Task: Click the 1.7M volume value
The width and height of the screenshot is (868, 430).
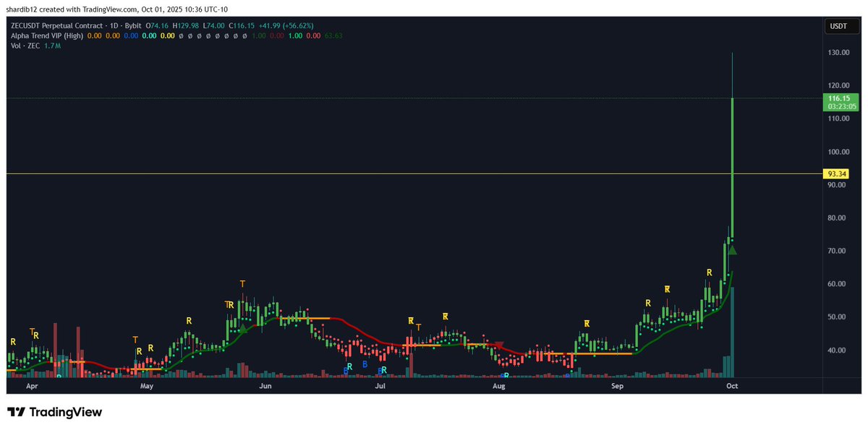Action: click(52, 46)
